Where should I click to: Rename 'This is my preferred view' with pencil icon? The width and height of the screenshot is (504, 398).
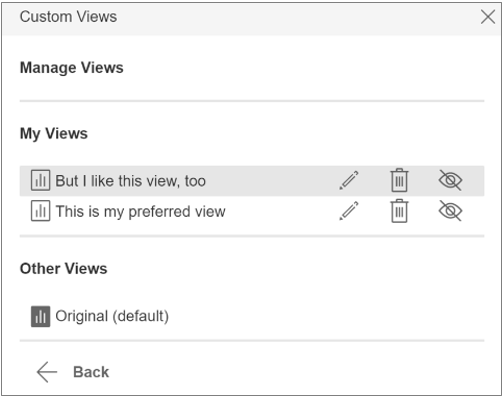pyautogui.click(x=349, y=211)
